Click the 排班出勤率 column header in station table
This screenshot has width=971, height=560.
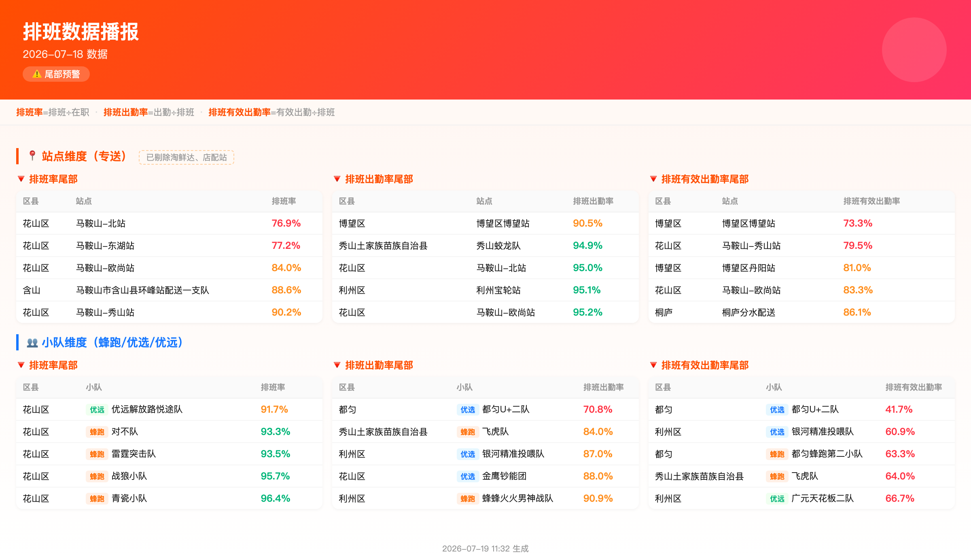point(593,201)
